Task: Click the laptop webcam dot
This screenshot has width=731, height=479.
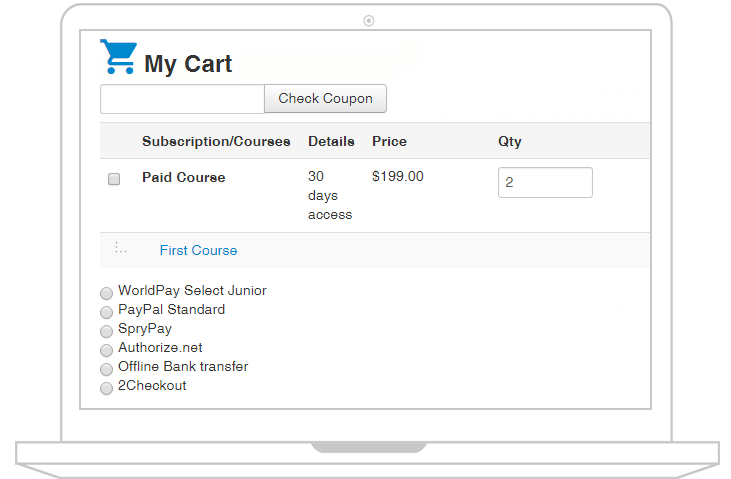Action: coord(369,20)
